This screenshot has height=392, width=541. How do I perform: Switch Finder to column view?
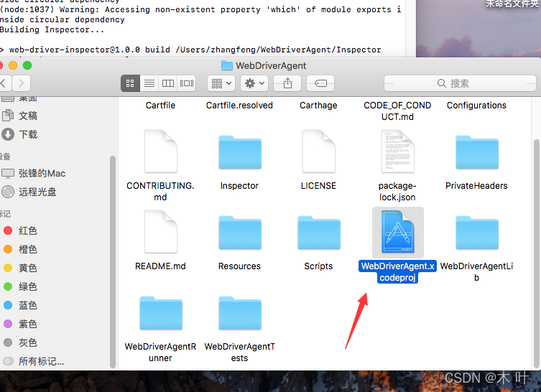pos(168,83)
